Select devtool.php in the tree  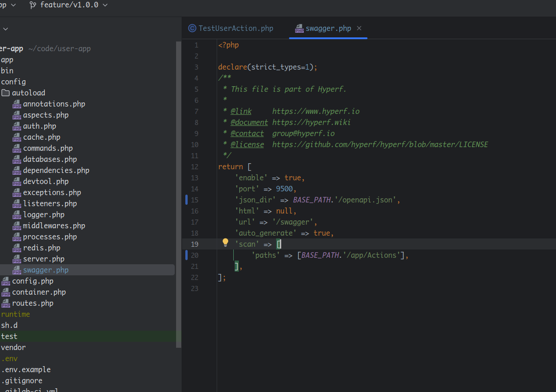(x=46, y=181)
